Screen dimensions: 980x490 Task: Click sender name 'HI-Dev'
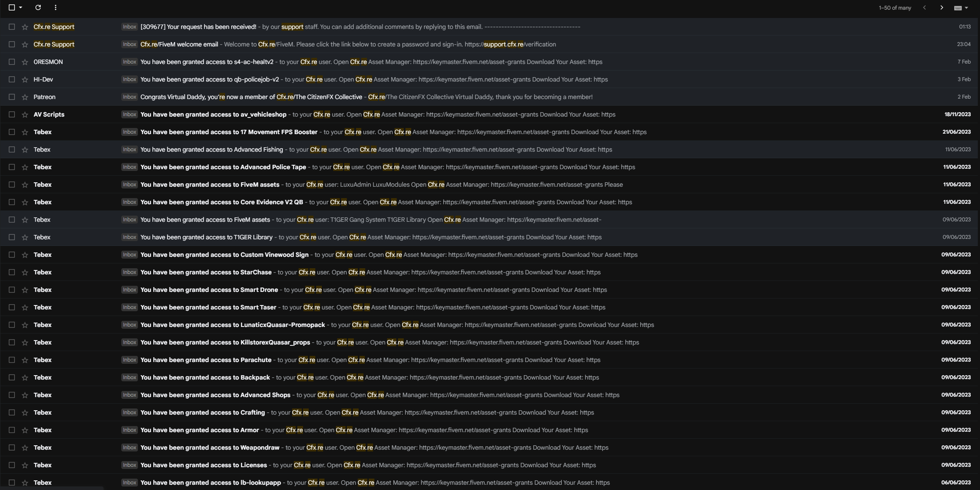(x=43, y=79)
